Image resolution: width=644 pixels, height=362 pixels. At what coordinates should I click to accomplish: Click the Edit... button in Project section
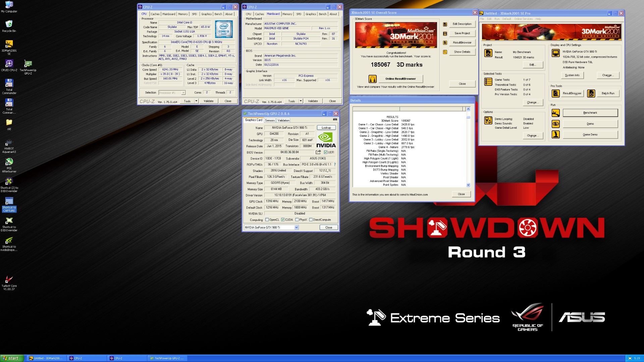click(x=532, y=65)
